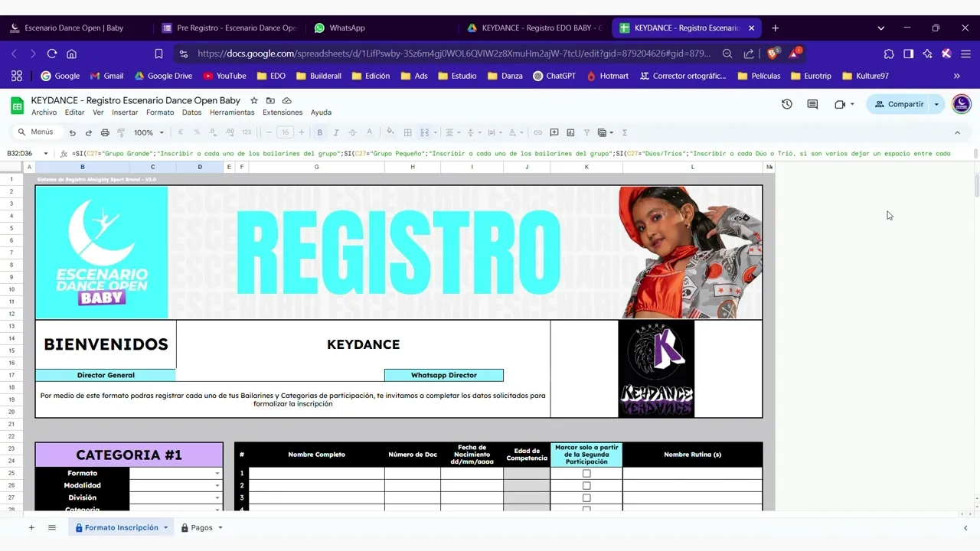The image size is (980, 551).
Task: Undo the last action in Sheets
Action: tap(73, 132)
